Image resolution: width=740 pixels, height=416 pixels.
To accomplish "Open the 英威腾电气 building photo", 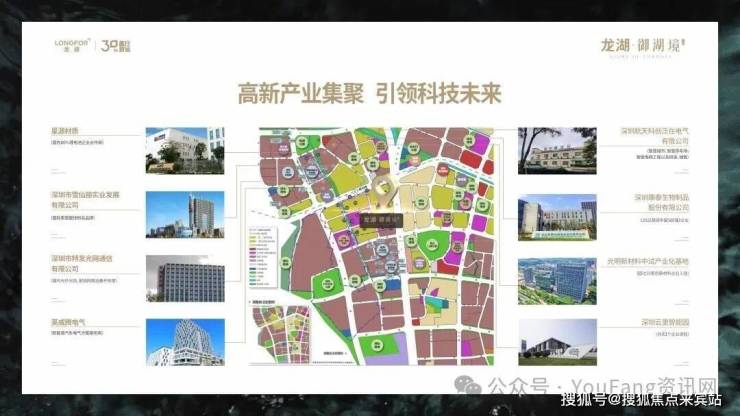I will pyautogui.click(x=185, y=341).
